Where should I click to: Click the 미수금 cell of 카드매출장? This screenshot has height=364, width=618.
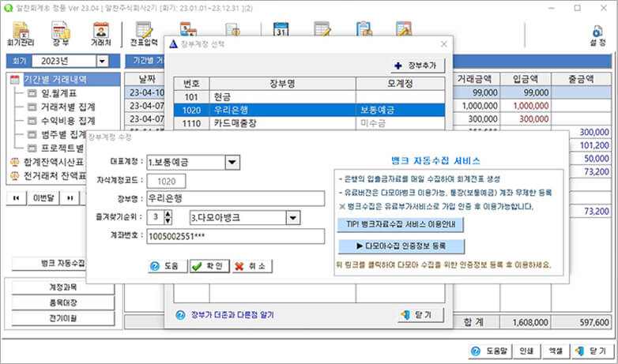401,123
